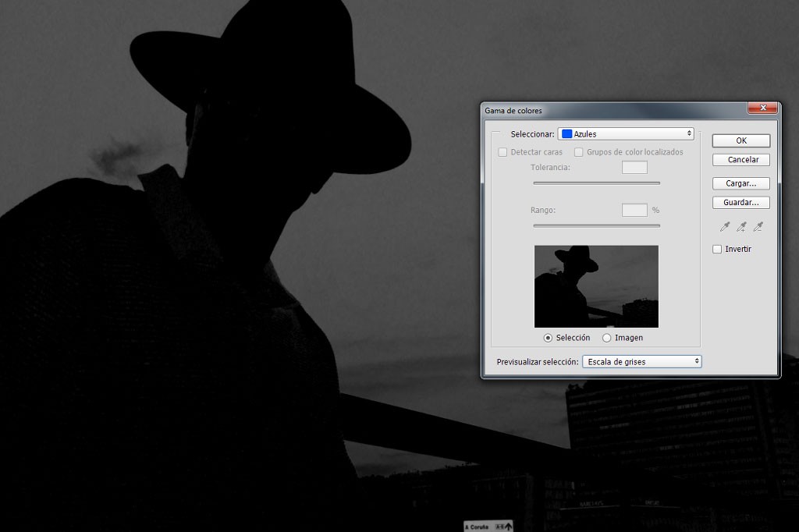Confirm with the OK button
This screenshot has width=799, height=532.
coord(741,140)
